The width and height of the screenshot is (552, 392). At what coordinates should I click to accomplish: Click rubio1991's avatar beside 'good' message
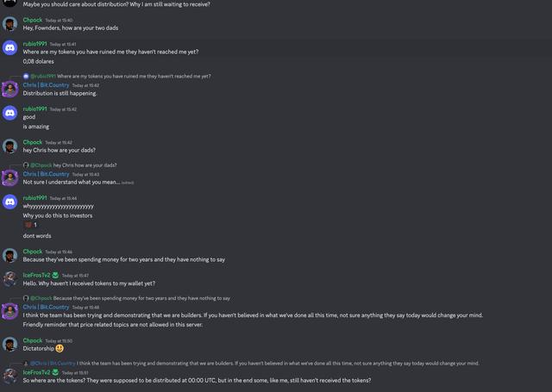coord(9,113)
